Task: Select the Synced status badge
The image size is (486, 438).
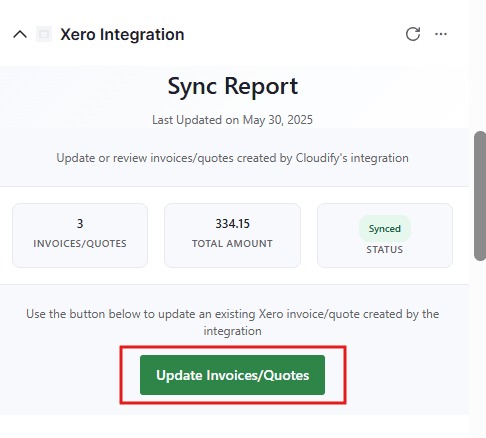Action: (385, 229)
